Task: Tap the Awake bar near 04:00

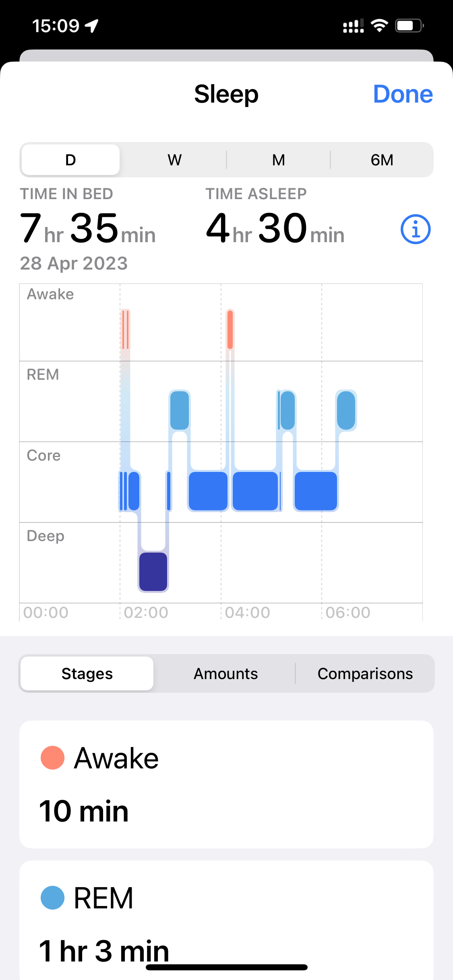Action: [230, 329]
